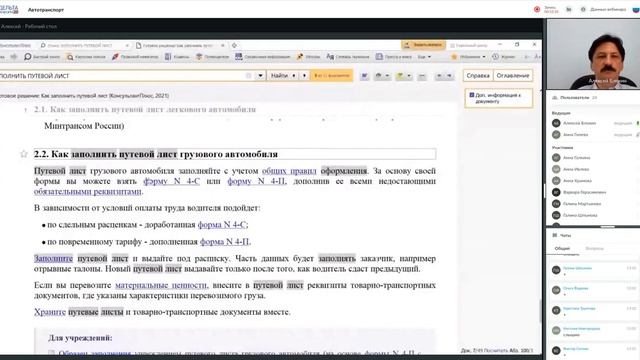This screenshot has width=640, height=360.
Task: Click the new tab plus icon
Action: coord(234,45)
